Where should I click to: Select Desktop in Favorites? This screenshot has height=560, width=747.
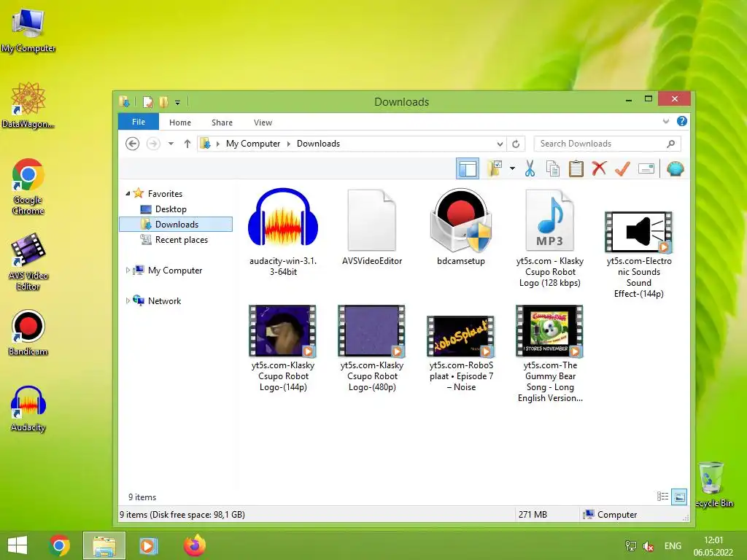point(163,209)
